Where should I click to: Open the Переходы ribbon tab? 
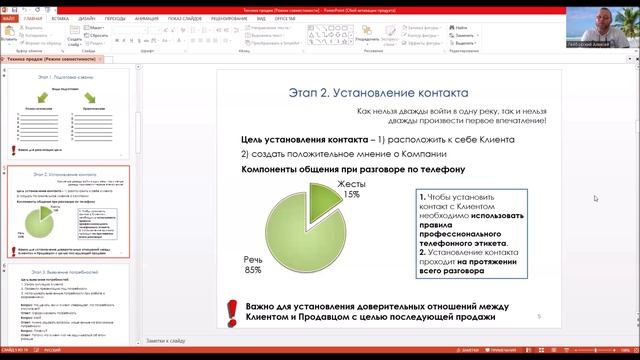coord(115,18)
